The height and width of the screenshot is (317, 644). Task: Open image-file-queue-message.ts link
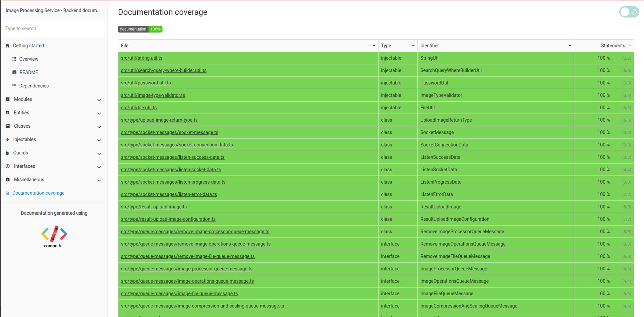coord(179,294)
